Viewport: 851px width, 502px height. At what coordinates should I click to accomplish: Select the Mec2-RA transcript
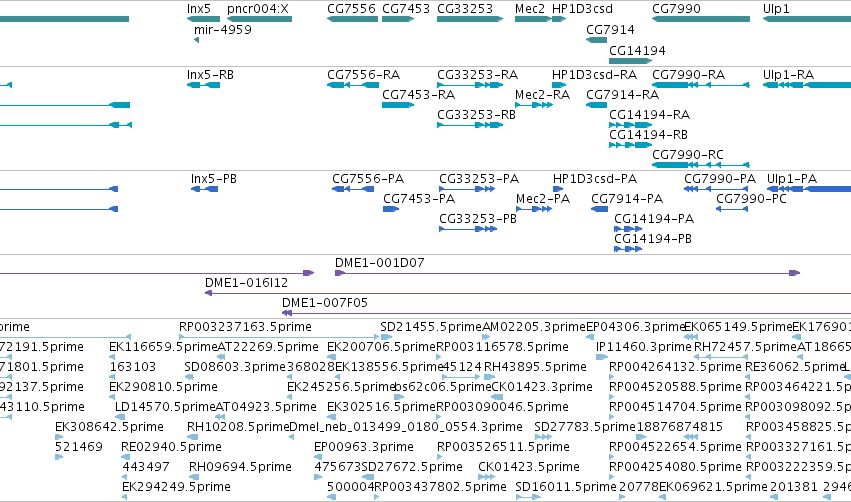click(x=534, y=105)
